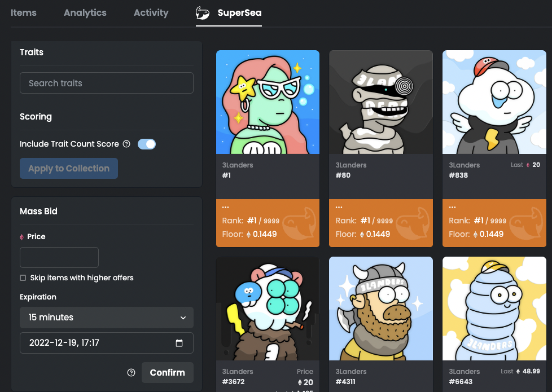
Task: Click the #3672 item title text
Action: coord(234,382)
